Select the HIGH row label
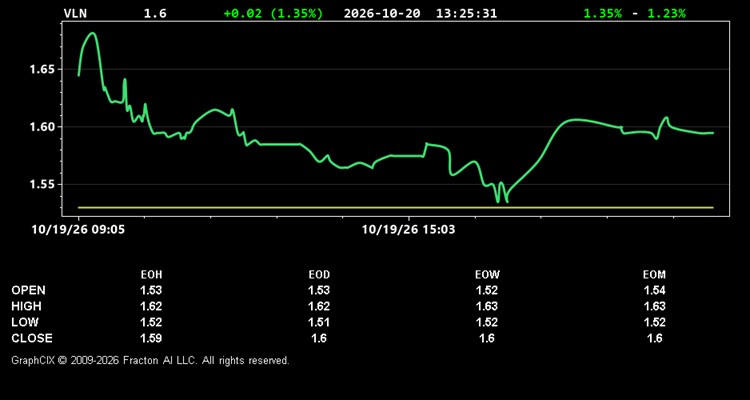 click(26, 306)
